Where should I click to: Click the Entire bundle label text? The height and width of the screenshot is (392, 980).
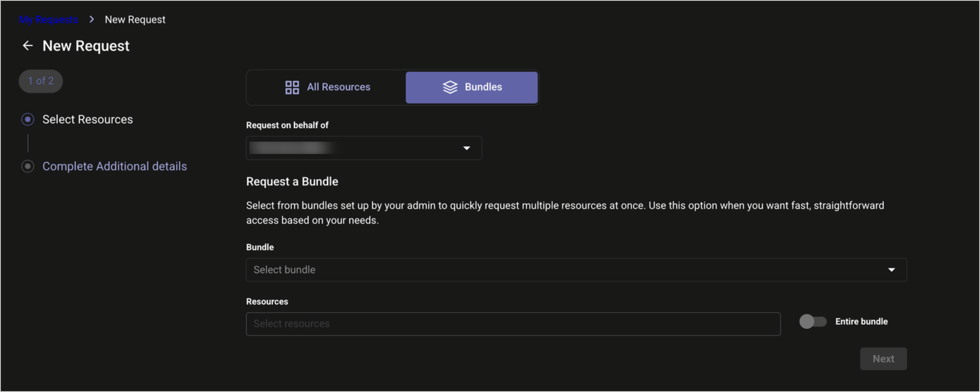[x=861, y=322]
